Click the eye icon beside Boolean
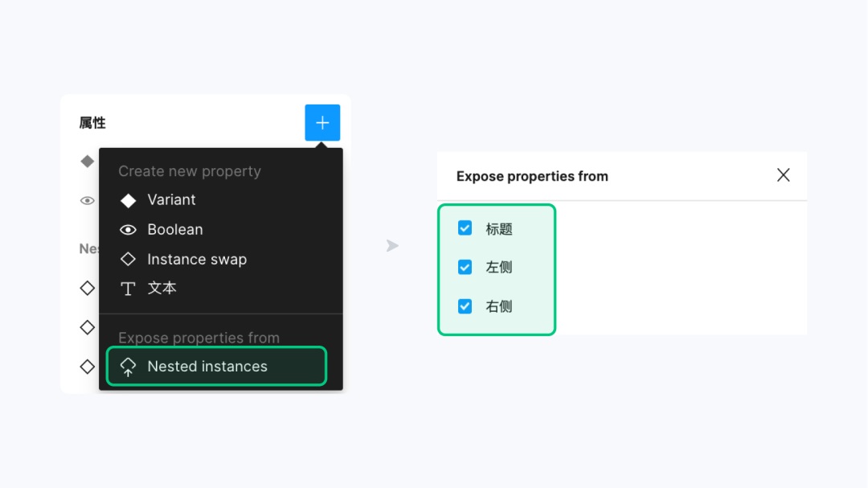 tap(128, 230)
